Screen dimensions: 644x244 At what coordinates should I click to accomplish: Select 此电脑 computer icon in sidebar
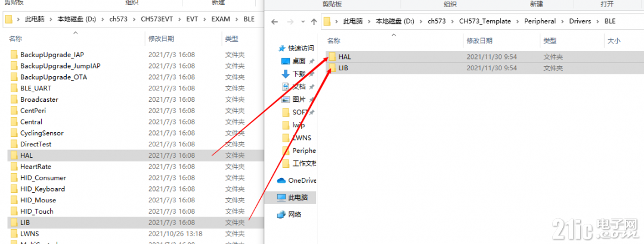pos(281,197)
